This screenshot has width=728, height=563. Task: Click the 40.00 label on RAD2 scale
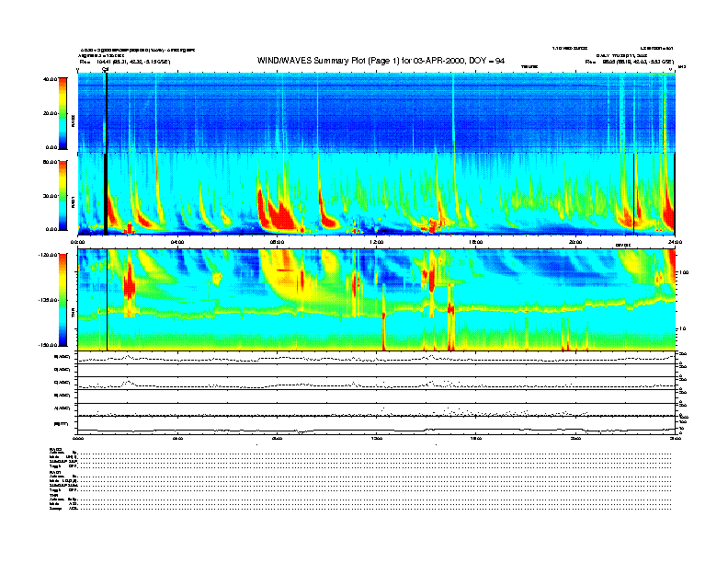(x=50, y=79)
